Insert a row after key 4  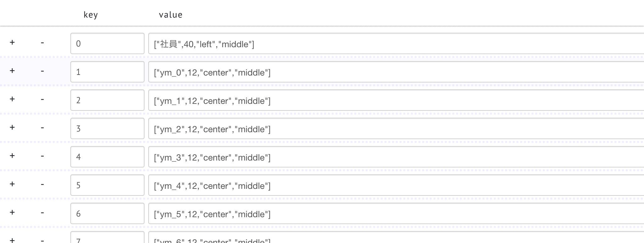pyautogui.click(x=12, y=156)
